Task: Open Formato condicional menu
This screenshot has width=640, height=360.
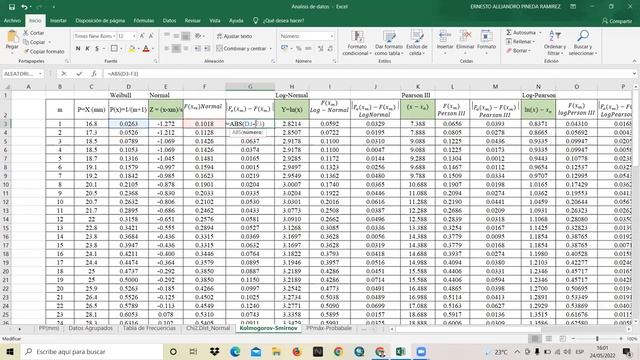Action: 357,43
